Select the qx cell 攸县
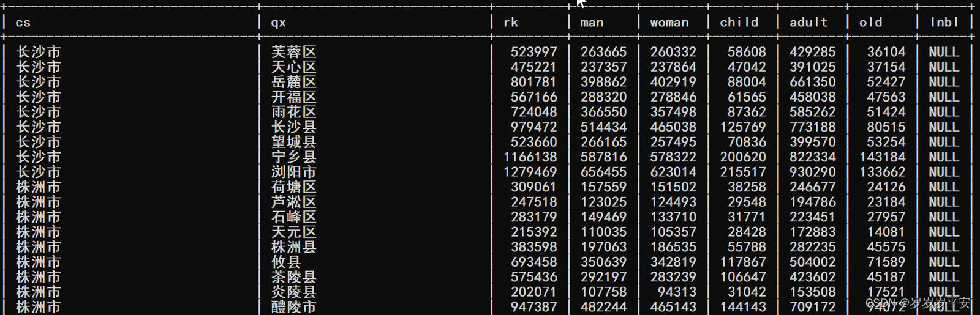 click(x=287, y=262)
